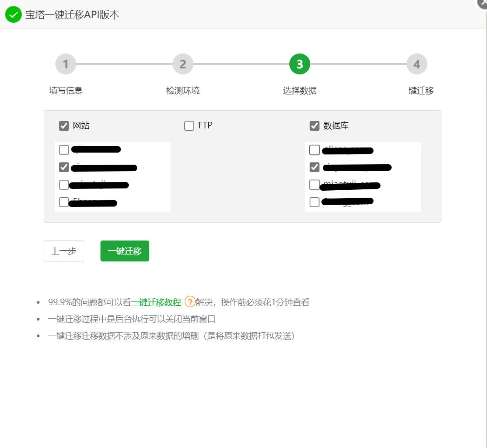487x448 pixels.
Task: Check the first website in the website list
Action: (64, 149)
